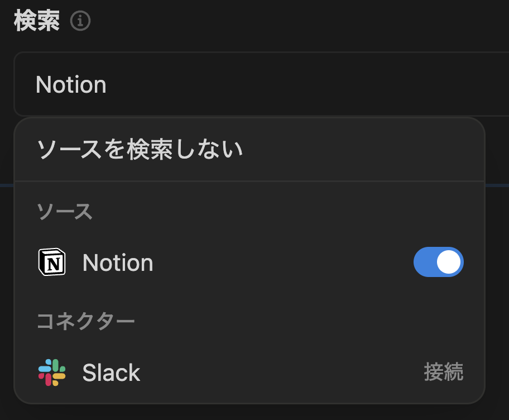Disable the Notion source toggle
The image size is (509, 420).
click(x=438, y=262)
